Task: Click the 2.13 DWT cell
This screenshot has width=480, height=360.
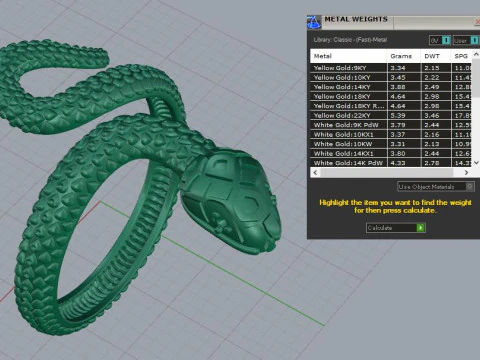Action: [435, 144]
